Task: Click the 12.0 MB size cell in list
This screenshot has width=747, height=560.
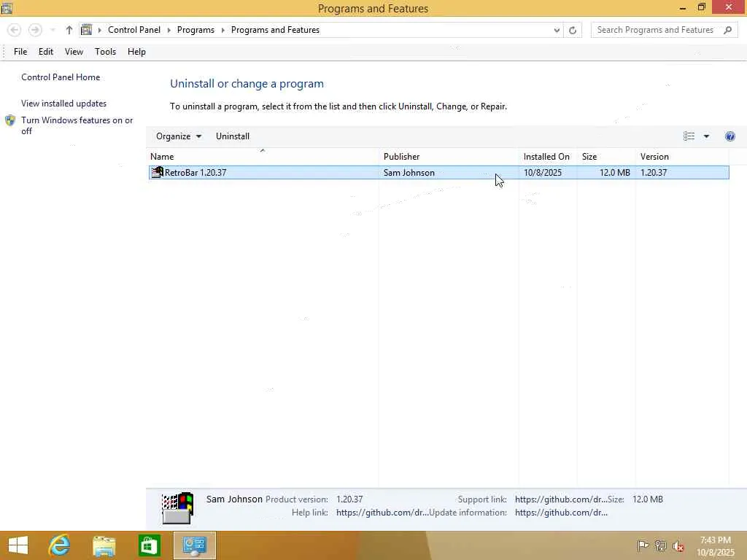Action: pyautogui.click(x=614, y=173)
